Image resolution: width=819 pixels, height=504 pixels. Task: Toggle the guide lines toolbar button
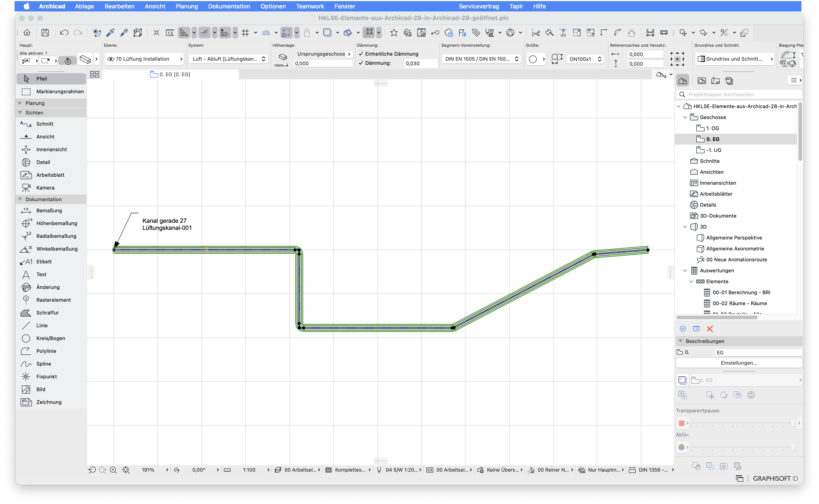tap(205, 33)
